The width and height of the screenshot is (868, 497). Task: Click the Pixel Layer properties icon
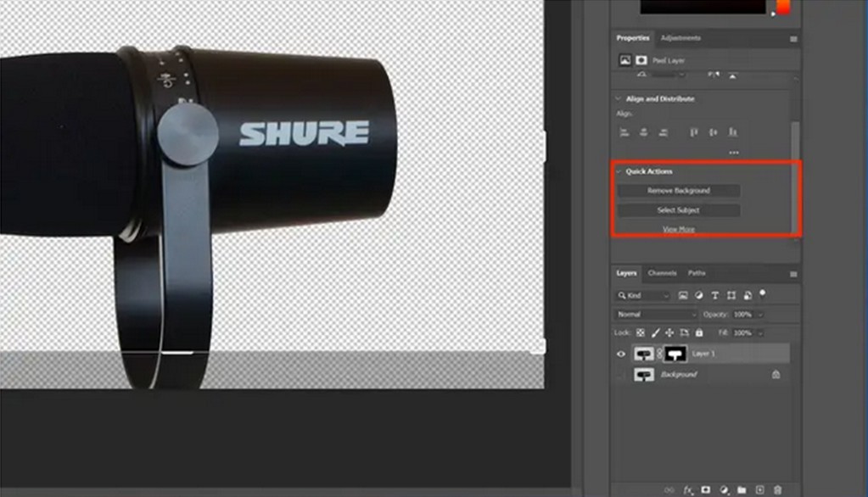624,60
